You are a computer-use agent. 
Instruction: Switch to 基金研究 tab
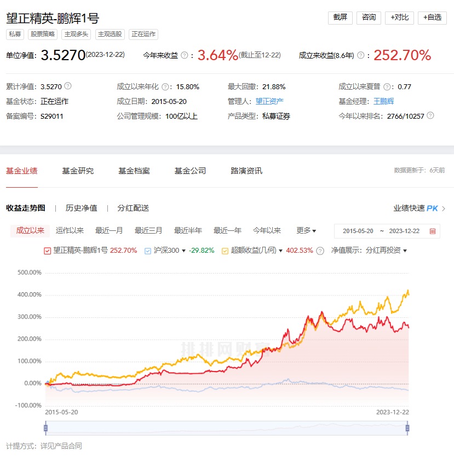point(78,171)
